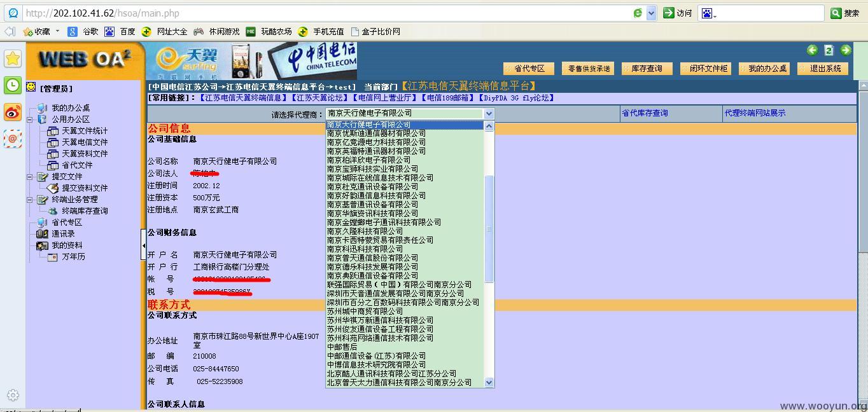Screen dimensions: 868x412
Task: Open the 手机充值 bookmark
Action: click(x=321, y=31)
